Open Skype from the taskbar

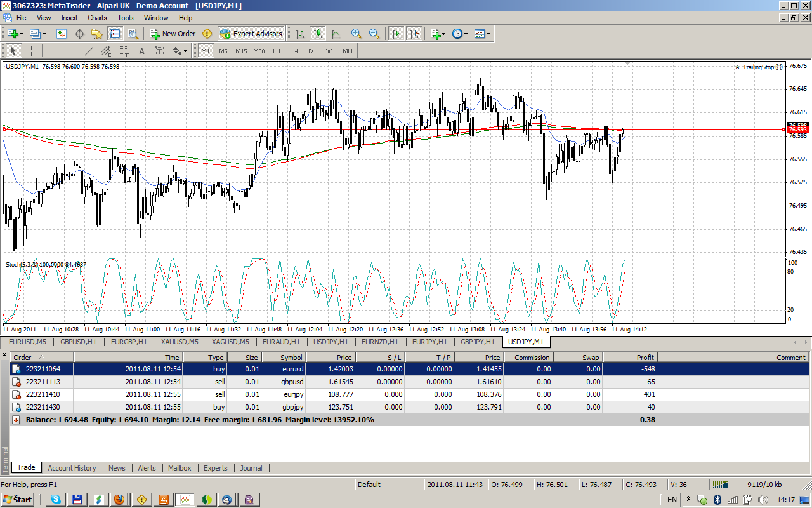tap(56, 500)
